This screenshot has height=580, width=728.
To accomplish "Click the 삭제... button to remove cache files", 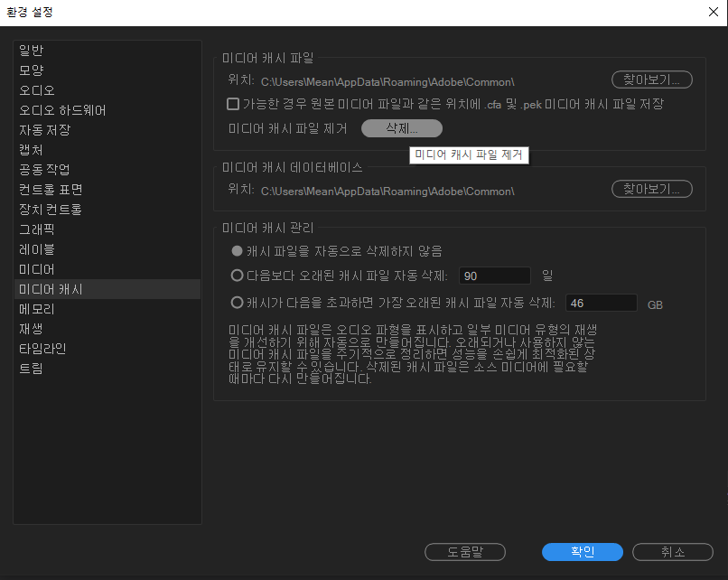I will click(402, 128).
